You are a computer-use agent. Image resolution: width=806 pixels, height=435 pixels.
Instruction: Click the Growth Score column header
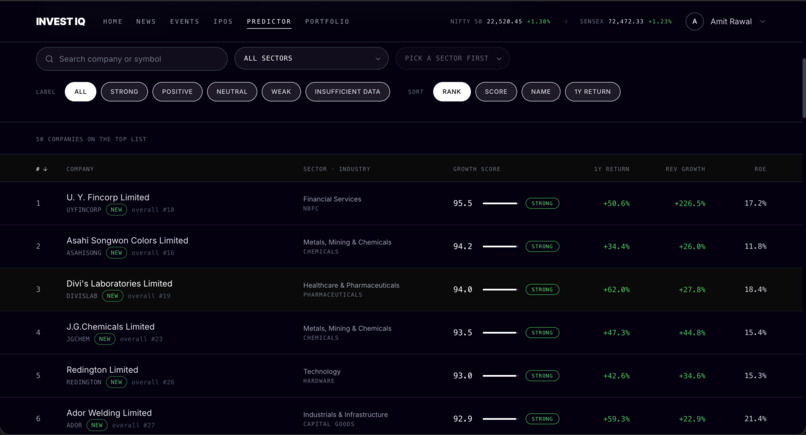(477, 169)
